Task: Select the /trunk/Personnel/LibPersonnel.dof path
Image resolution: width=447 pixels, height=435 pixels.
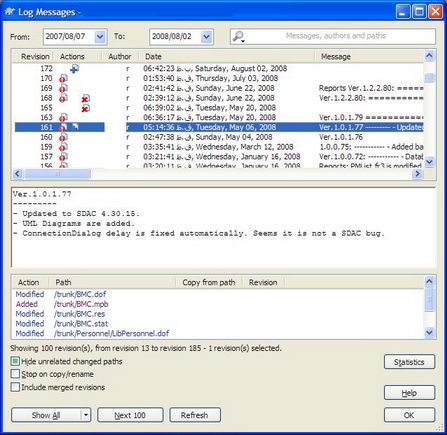Action: pyautogui.click(x=112, y=333)
